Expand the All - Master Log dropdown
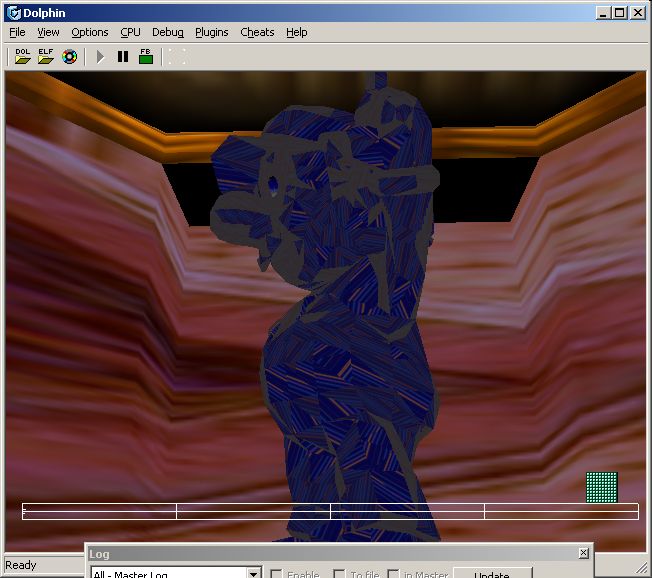 click(x=253, y=574)
